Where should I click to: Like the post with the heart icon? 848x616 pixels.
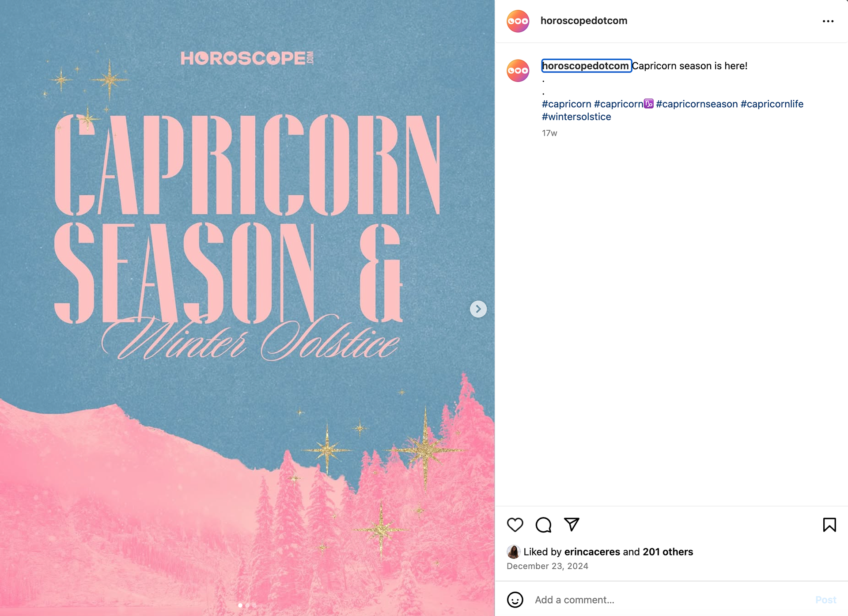tap(515, 525)
